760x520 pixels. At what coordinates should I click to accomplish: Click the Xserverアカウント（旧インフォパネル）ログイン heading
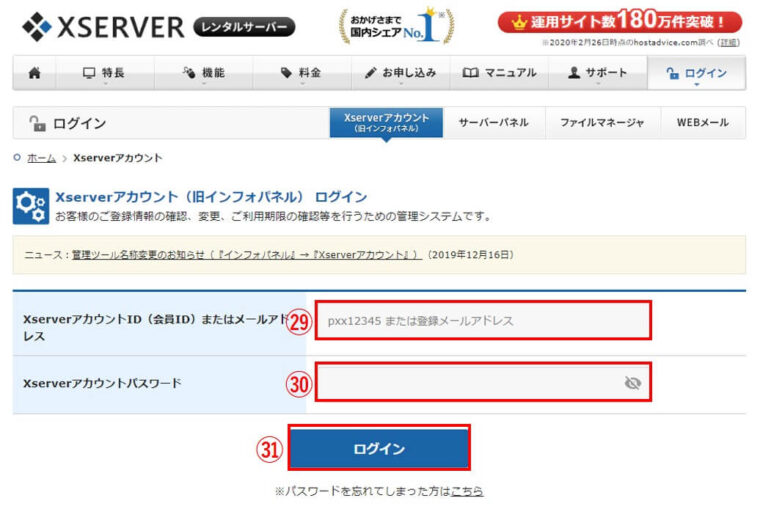pos(211,197)
